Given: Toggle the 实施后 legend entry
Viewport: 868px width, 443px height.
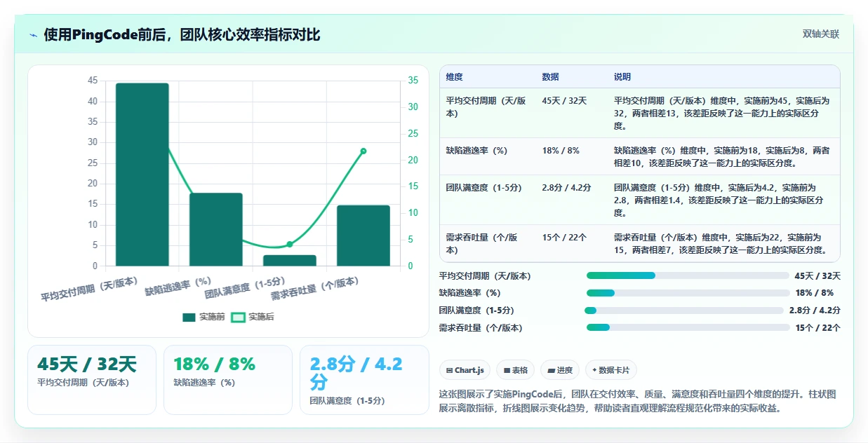Looking at the screenshot, I should [x=253, y=317].
